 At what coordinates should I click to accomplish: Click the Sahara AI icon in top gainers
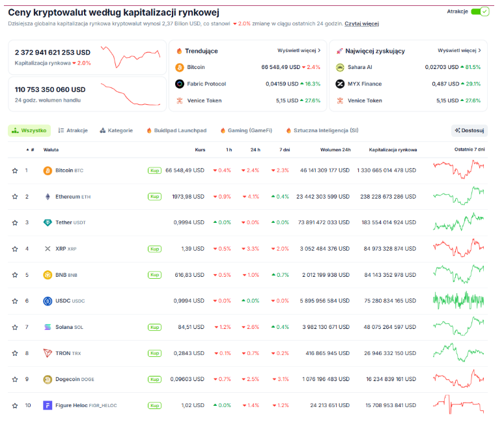(340, 67)
